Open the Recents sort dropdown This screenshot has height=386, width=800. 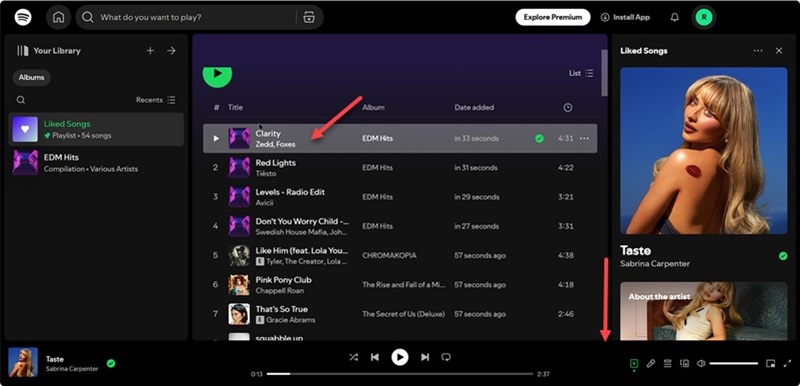point(156,100)
